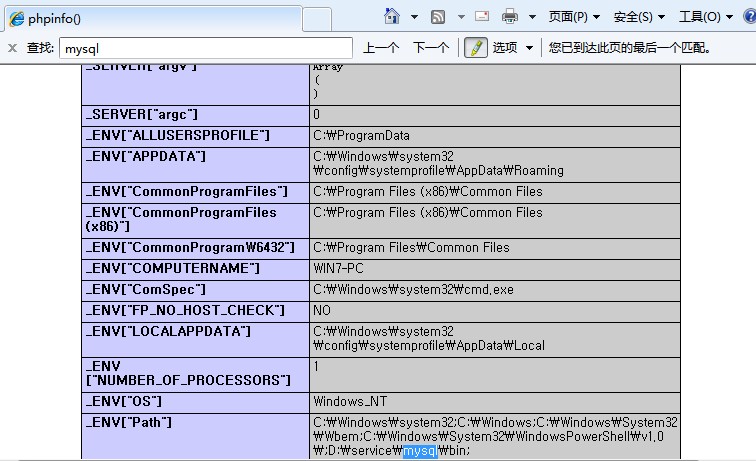Viewport: 756px width, 461px height.
Task: Click the find text field containing mysql
Action: pyautogui.click(x=205, y=48)
